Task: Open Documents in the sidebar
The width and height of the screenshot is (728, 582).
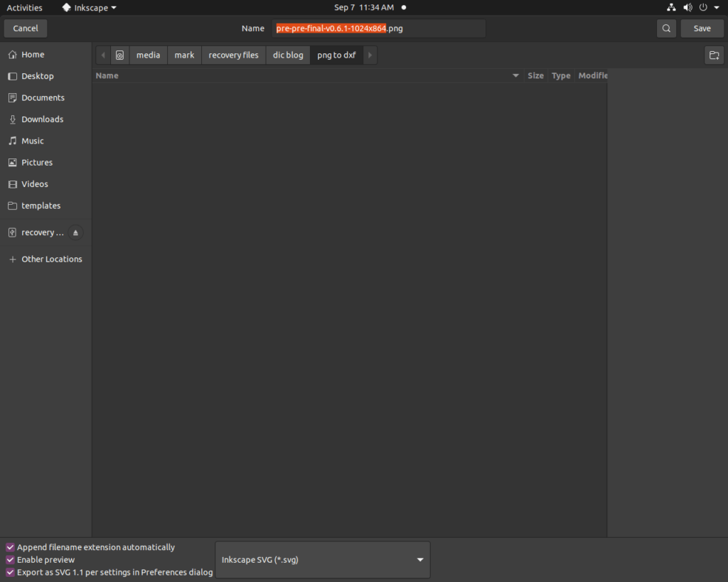Action: 45,98
